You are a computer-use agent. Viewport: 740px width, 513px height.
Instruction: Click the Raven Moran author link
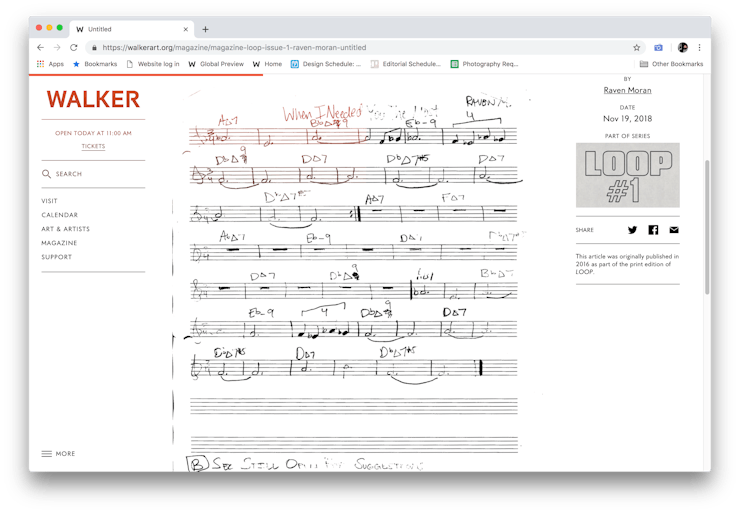point(627,90)
